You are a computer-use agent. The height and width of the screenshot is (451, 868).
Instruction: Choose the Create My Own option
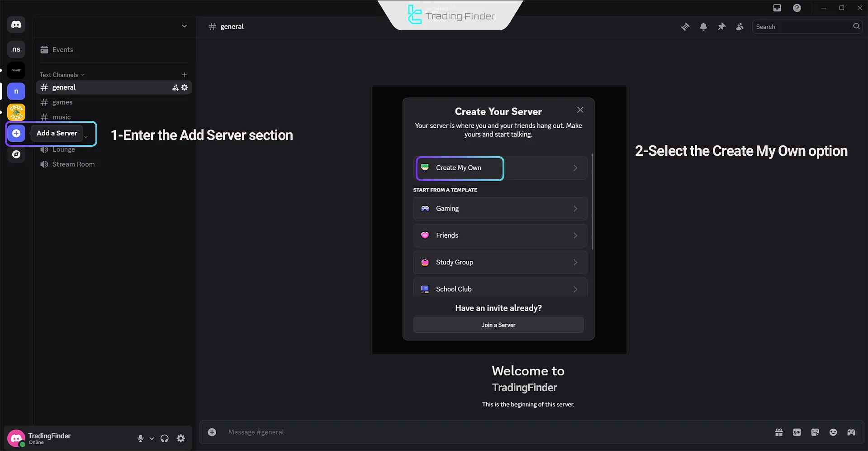click(x=500, y=168)
